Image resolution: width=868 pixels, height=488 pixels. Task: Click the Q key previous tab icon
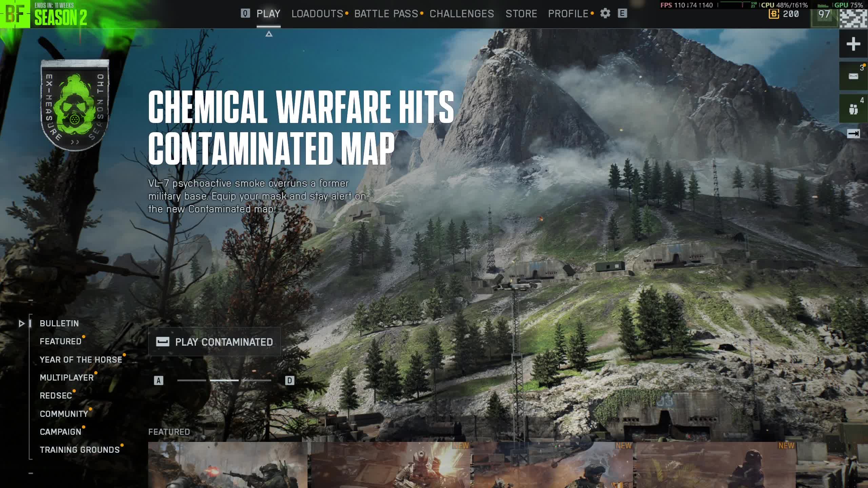click(245, 14)
